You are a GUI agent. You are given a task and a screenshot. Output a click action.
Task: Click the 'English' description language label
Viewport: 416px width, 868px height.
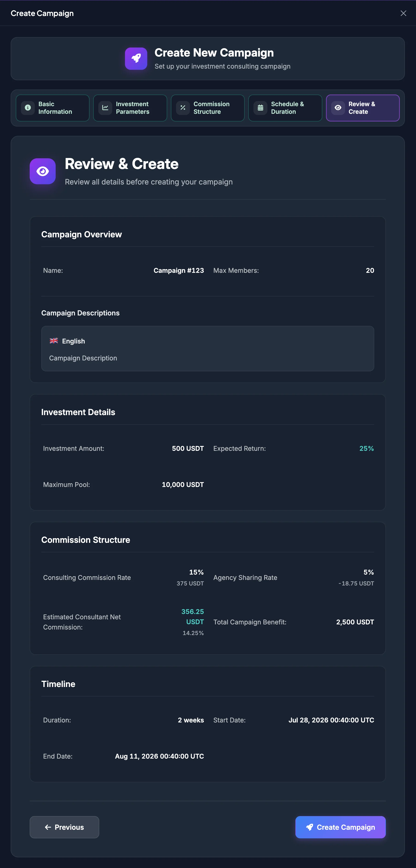(x=74, y=341)
